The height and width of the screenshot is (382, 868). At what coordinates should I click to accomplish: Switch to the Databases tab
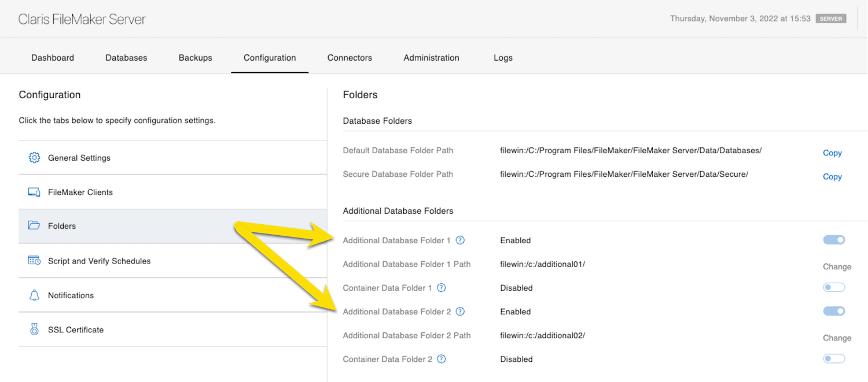[126, 58]
